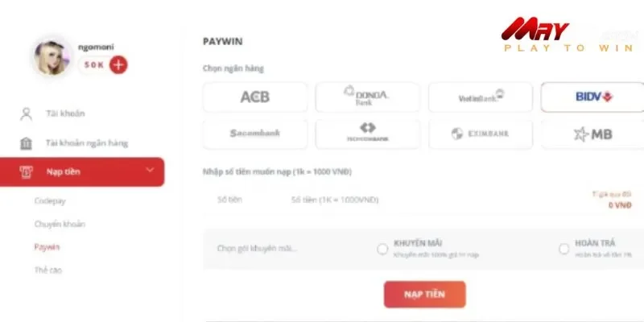Collapse the Nạp tiền menu chevron
Screen dimensions: 644x322
pos(150,171)
